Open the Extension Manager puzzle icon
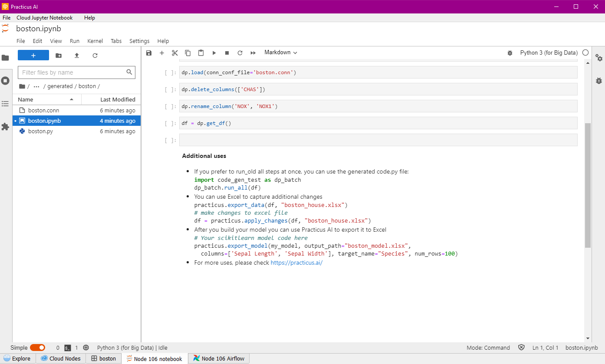 click(x=5, y=127)
